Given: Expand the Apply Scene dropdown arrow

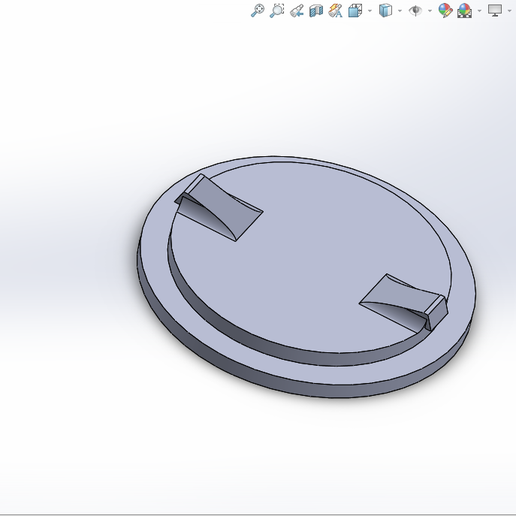Looking at the screenshot, I should pyautogui.click(x=479, y=11).
